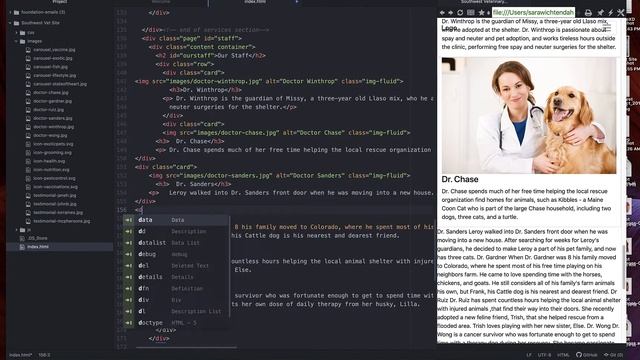Open testimonial-mcphersons.jpg in the tree

tap(61, 221)
